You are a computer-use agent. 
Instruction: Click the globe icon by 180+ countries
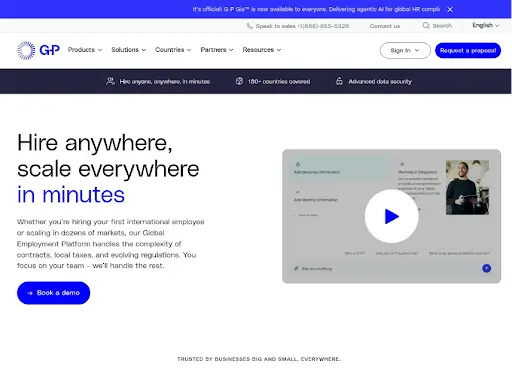[239, 81]
